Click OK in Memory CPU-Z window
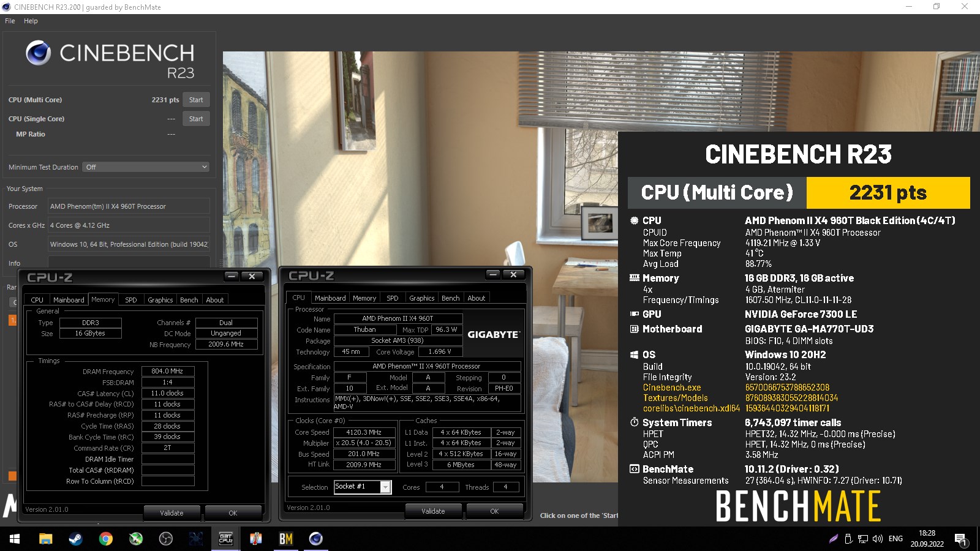980x551 pixels. [x=233, y=513]
